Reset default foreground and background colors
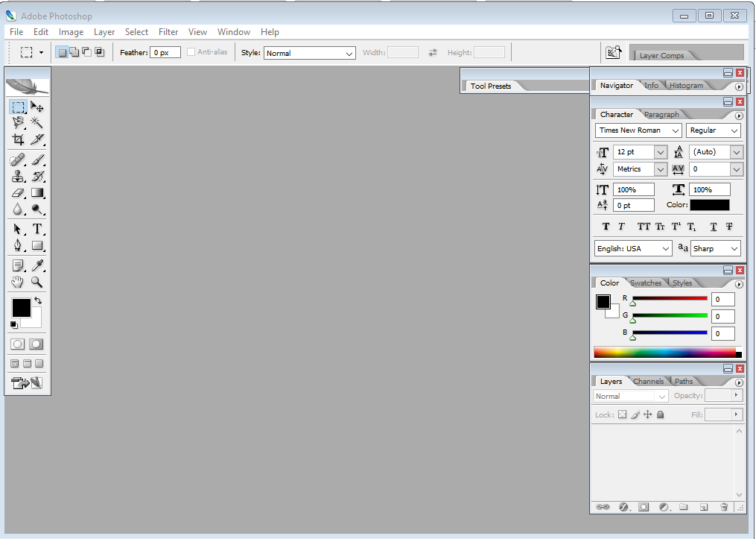 click(x=14, y=325)
